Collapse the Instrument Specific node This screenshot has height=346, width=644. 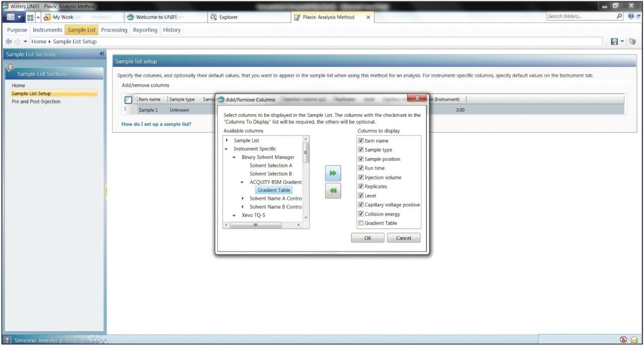pyautogui.click(x=227, y=149)
